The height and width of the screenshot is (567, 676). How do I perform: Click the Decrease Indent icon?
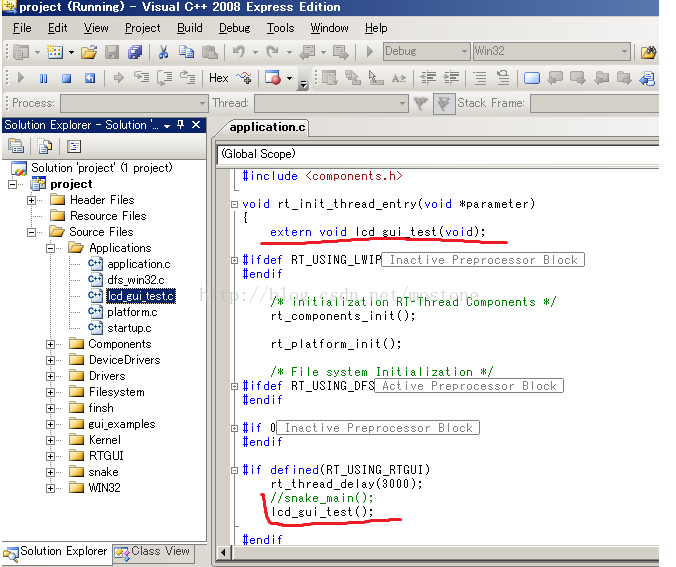click(x=428, y=78)
